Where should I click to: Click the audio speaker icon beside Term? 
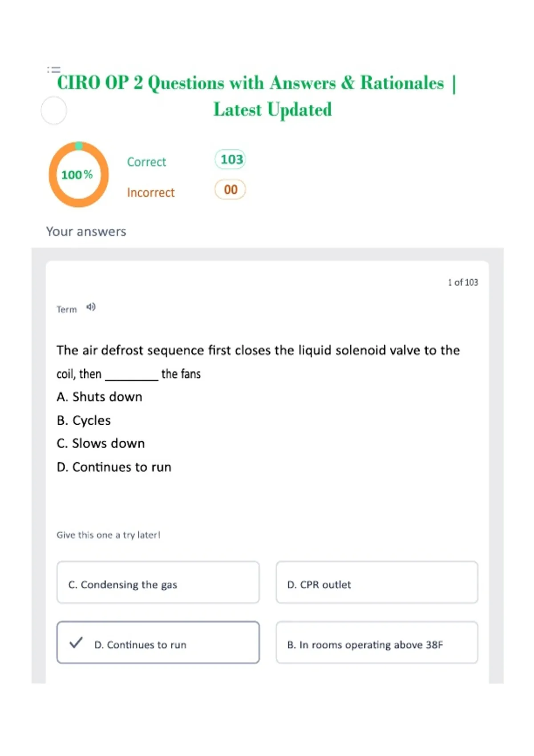(x=91, y=307)
